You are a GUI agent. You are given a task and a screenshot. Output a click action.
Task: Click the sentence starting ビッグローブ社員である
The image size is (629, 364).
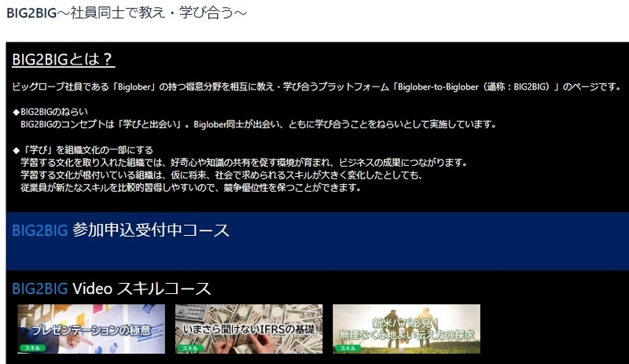[x=317, y=86]
